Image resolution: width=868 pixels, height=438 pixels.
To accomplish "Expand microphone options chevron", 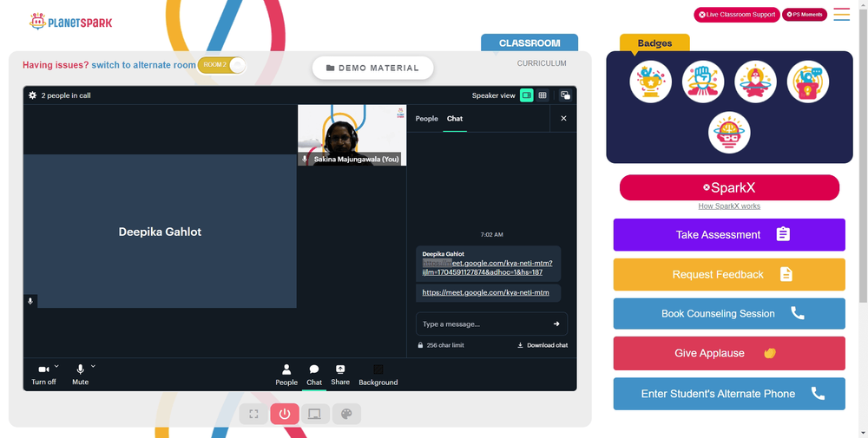I will tap(93, 366).
